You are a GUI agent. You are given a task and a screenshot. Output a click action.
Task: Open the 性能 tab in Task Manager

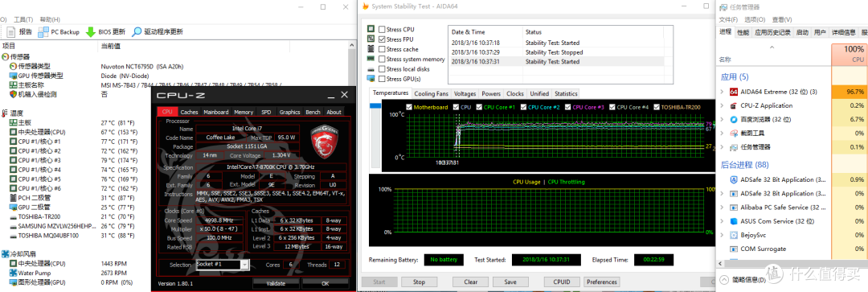[x=743, y=33]
